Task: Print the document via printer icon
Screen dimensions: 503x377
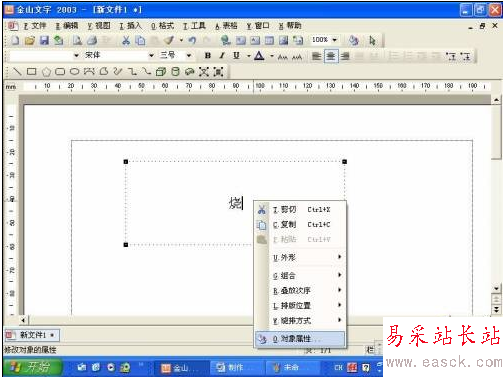Action: click(92, 40)
